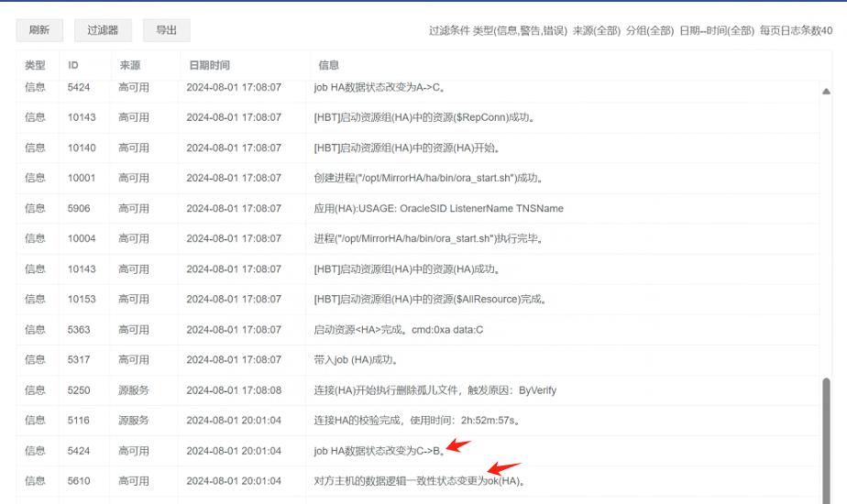Click 高可用 source in row 5610
847x504 pixels.
click(x=134, y=481)
